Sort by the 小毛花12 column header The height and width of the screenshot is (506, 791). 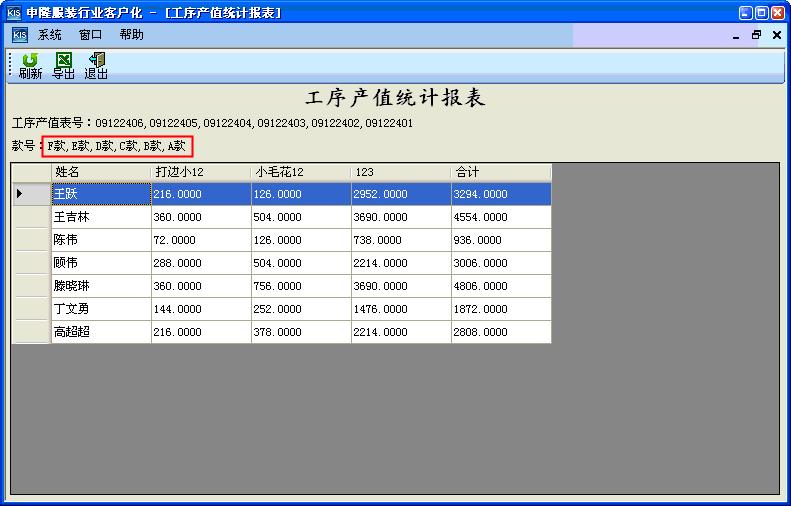click(x=301, y=173)
